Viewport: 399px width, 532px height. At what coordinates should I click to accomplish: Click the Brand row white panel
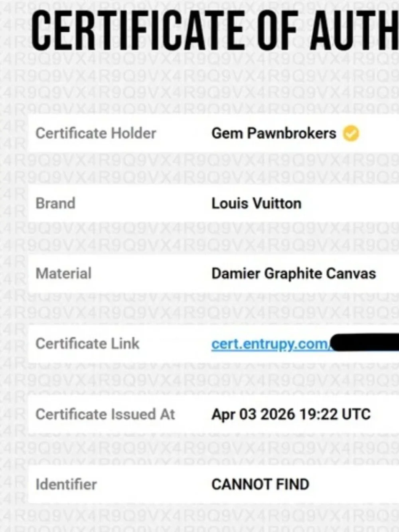(213, 203)
